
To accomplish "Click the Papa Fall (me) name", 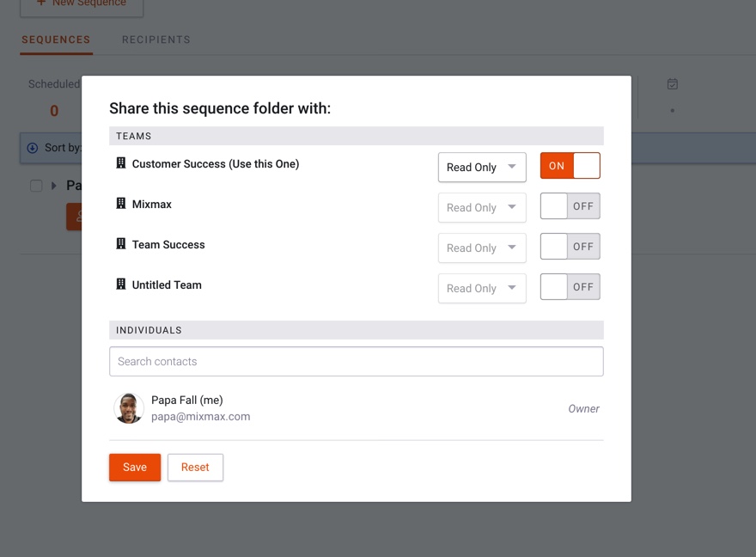I will (187, 401).
